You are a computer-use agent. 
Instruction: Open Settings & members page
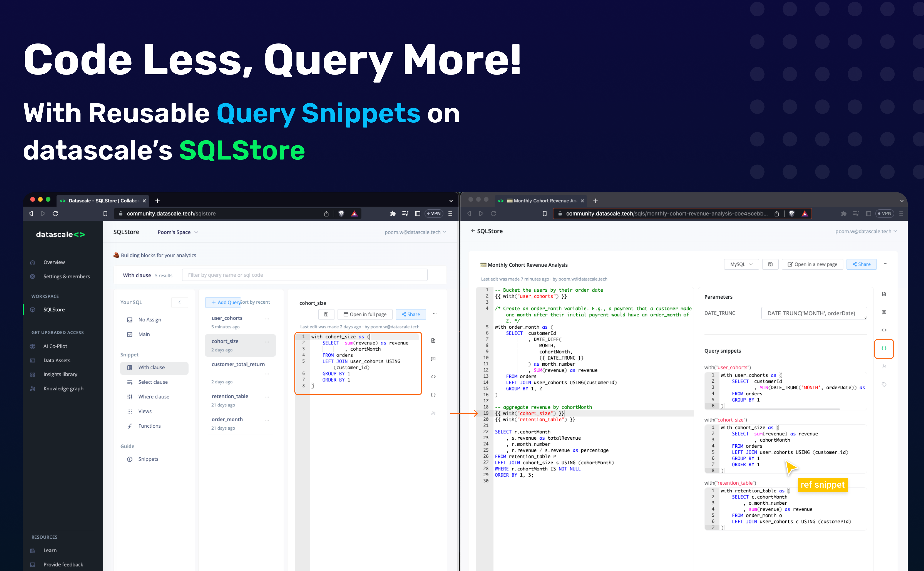point(66,276)
